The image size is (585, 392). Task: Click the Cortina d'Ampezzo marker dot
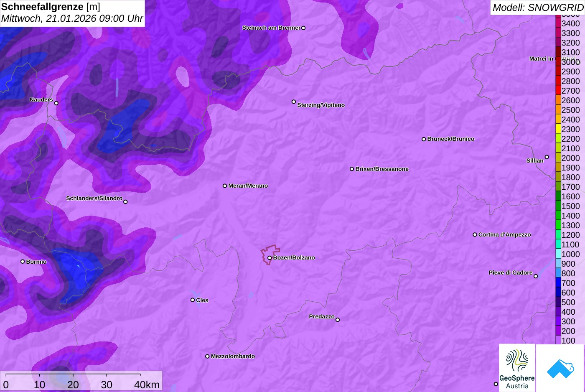[475, 235]
